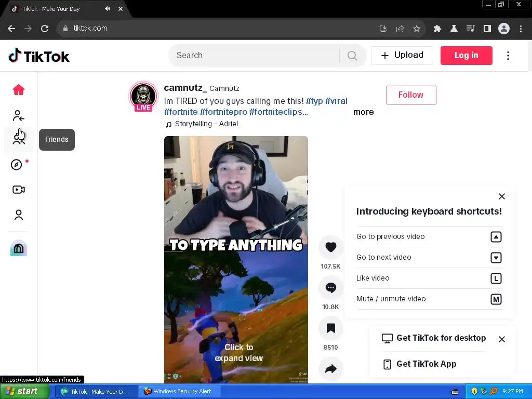Click the share page icon in address bar
This screenshot has height=399, width=532.
(400, 29)
